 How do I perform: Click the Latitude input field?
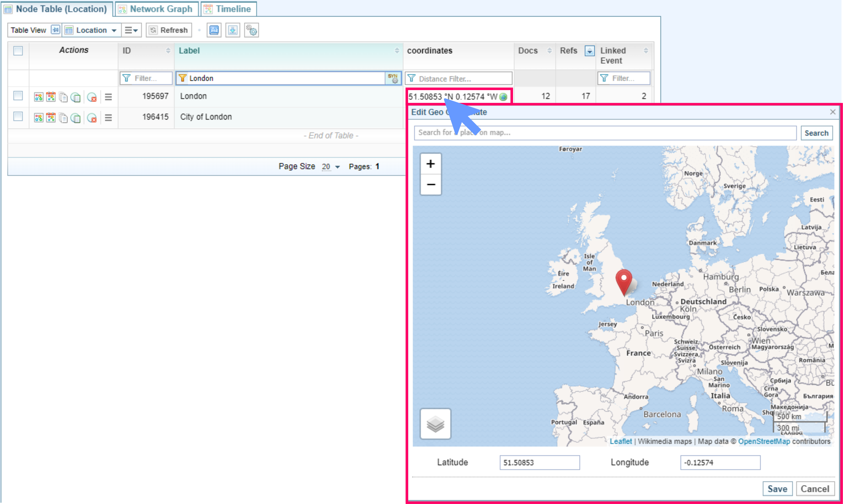(x=539, y=462)
